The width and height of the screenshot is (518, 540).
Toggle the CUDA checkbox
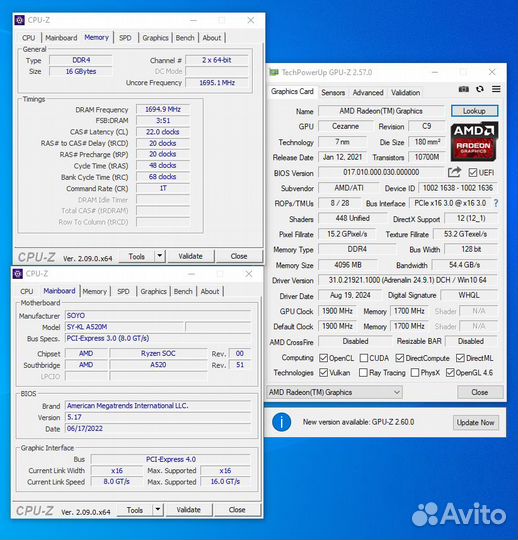(x=363, y=358)
